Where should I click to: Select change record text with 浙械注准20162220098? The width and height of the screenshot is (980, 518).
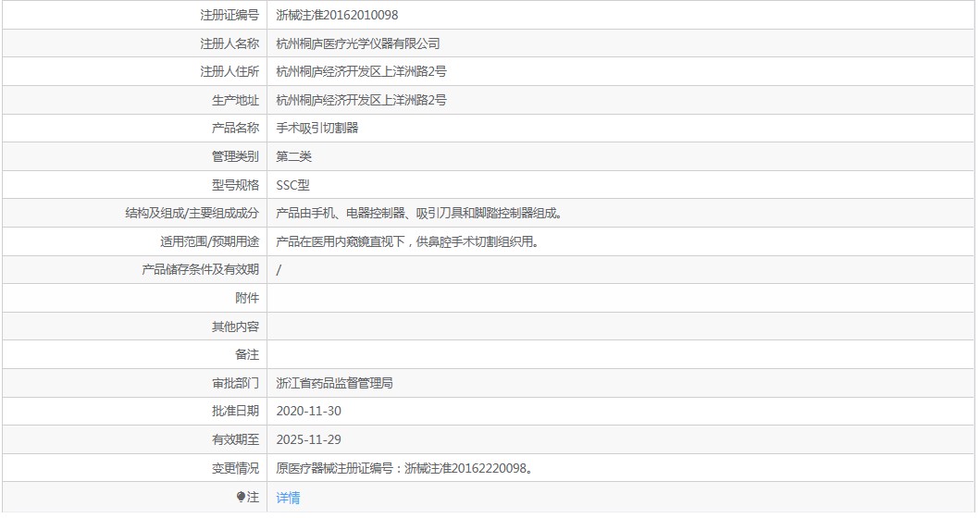pyautogui.click(x=405, y=468)
